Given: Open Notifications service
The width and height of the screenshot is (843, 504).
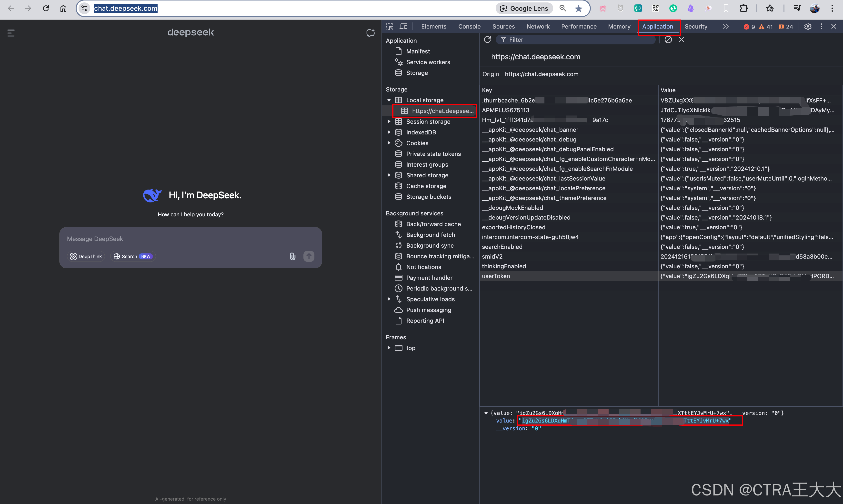Looking at the screenshot, I should click(423, 267).
